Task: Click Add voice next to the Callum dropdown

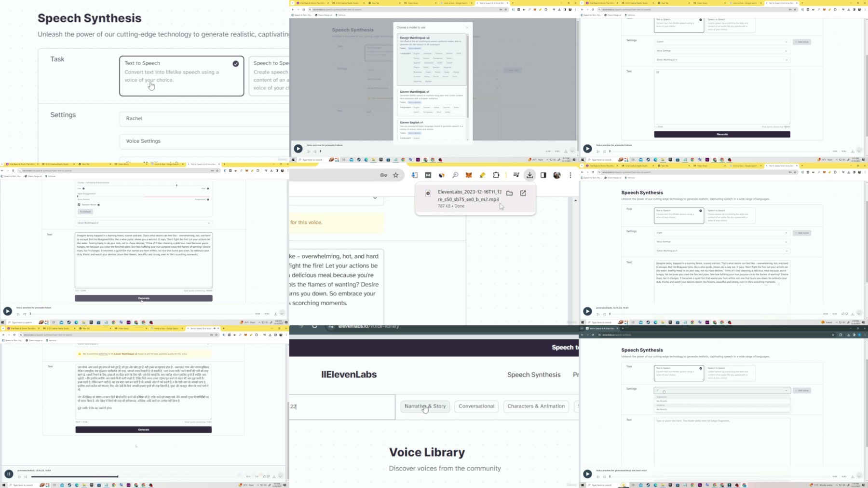Action: pyautogui.click(x=802, y=42)
